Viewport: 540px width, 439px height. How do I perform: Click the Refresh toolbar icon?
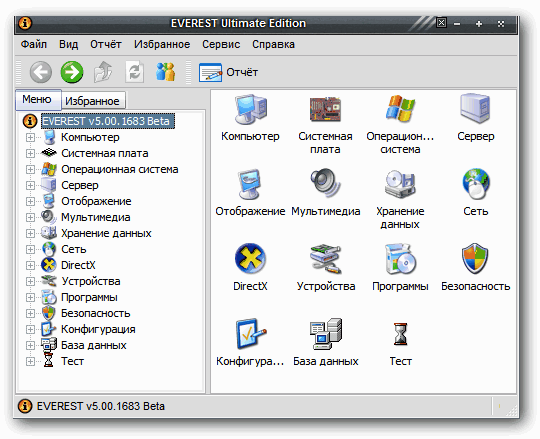134,72
